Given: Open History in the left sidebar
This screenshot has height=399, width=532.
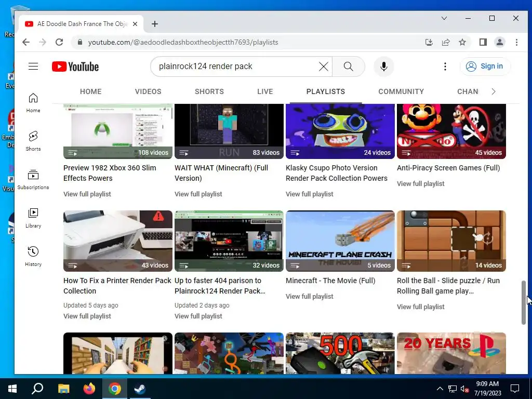Looking at the screenshot, I should click(33, 257).
